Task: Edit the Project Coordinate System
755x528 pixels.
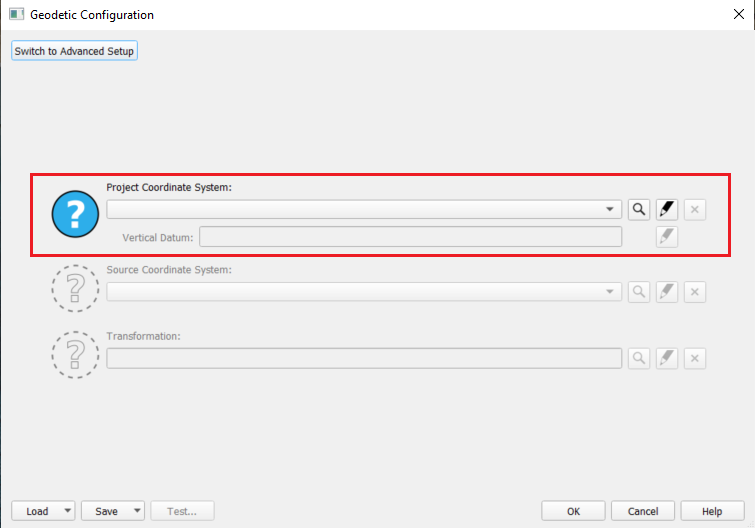Action: 667,209
